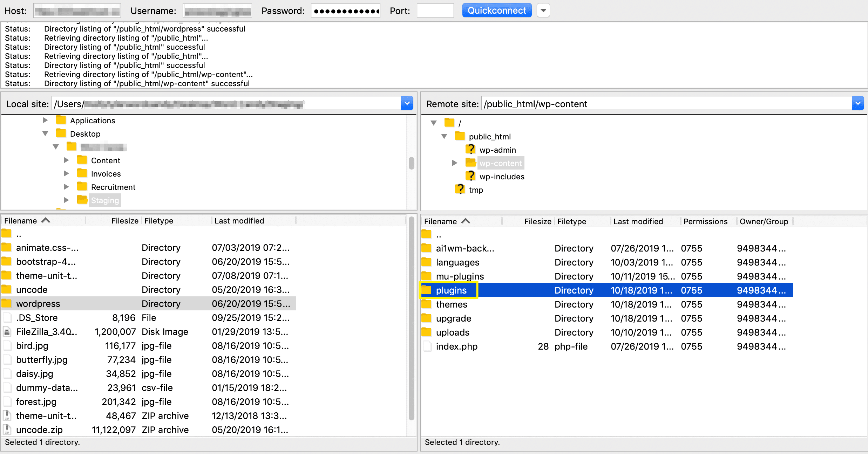The image size is (868, 454).
Task: Select the public_html folder icon
Action: coord(460,136)
